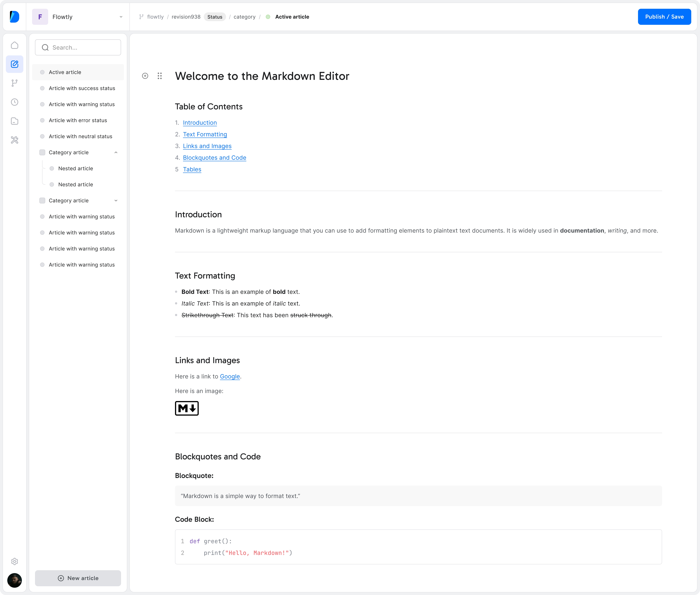Click the Blockquotes and Code link

pos(215,157)
